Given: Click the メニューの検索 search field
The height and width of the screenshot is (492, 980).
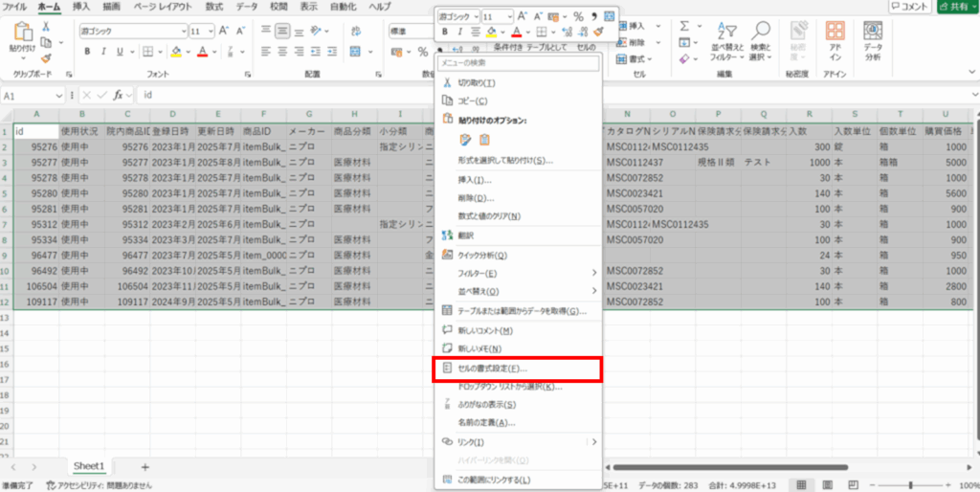Looking at the screenshot, I should point(518,62).
